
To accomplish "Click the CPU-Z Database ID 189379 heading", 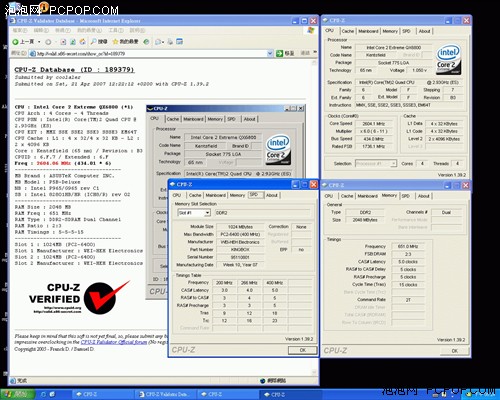I will 74,70.
